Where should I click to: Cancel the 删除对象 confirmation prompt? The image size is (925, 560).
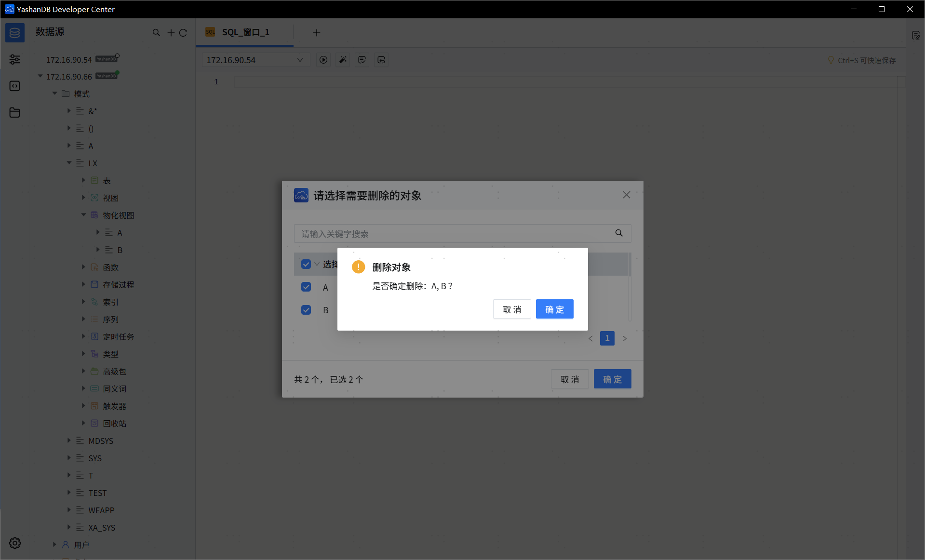coord(511,309)
